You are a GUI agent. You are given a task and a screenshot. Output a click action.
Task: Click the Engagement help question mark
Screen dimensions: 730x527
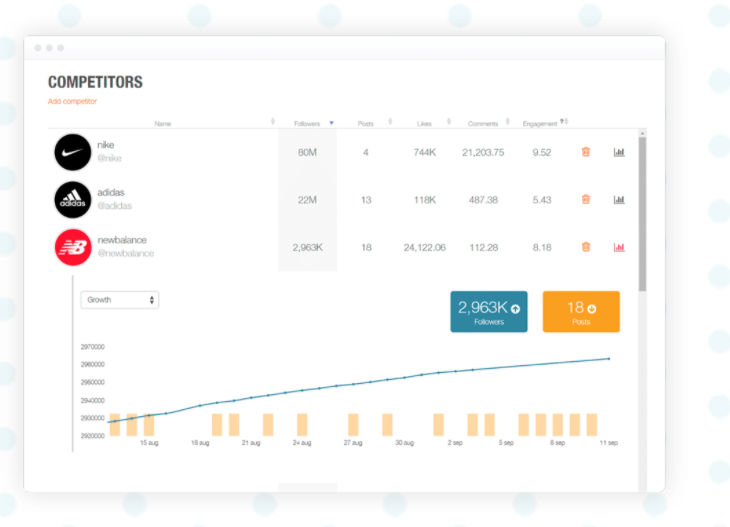[561, 121]
